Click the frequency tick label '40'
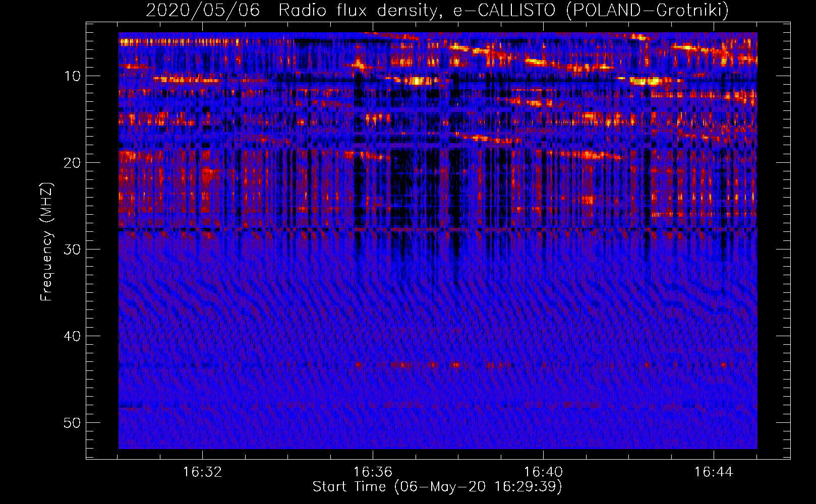 point(72,336)
